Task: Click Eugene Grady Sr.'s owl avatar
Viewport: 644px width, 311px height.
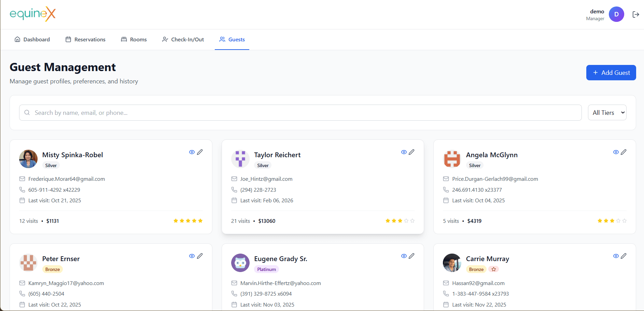Action: click(x=240, y=263)
